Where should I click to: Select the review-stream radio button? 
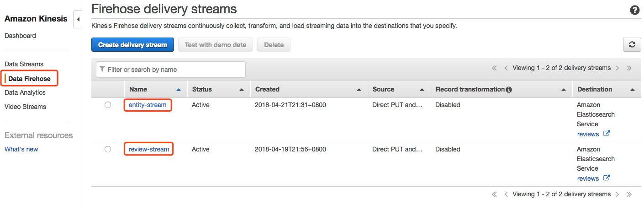pos(108,149)
